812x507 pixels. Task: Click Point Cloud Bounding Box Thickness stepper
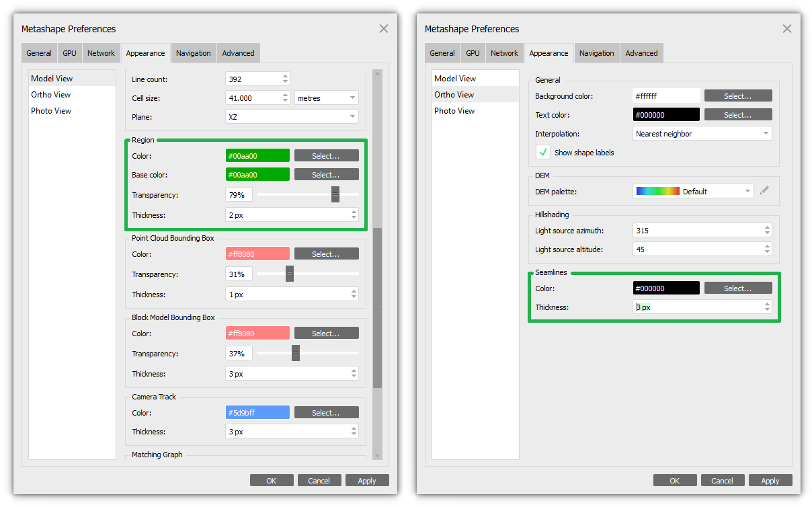coord(354,295)
